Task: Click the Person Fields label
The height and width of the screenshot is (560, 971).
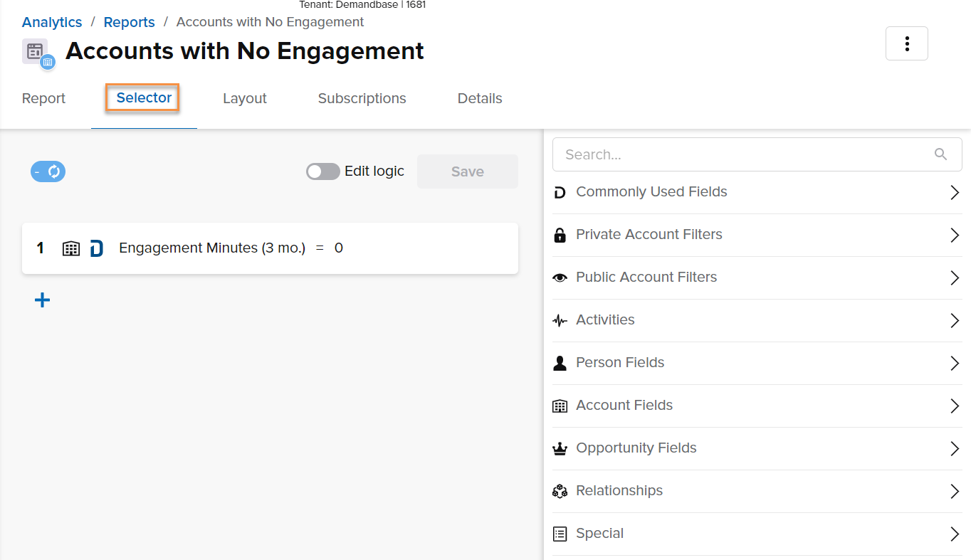Action: [x=620, y=363]
